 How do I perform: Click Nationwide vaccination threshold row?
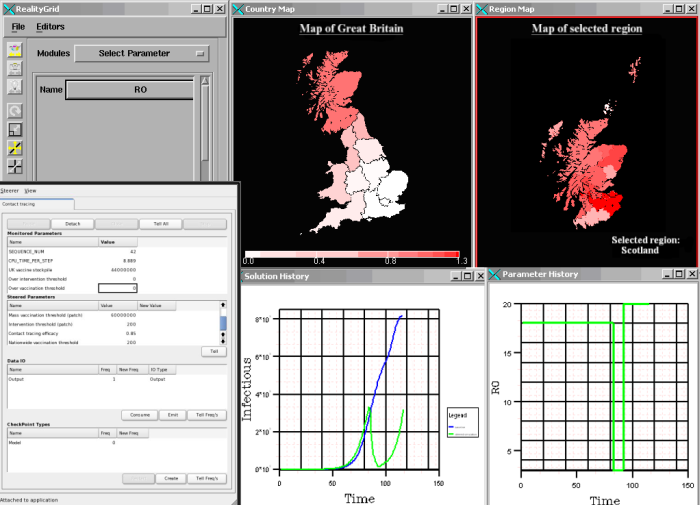91,342
